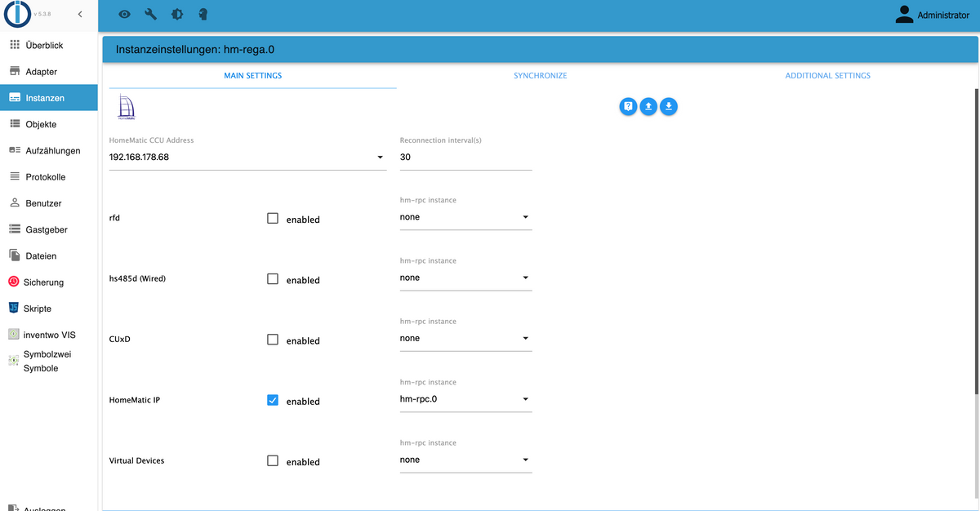The height and width of the screenshot is (511, 980).
Task: Click the HomeMatic adapter logo
Action: (126, 107)
